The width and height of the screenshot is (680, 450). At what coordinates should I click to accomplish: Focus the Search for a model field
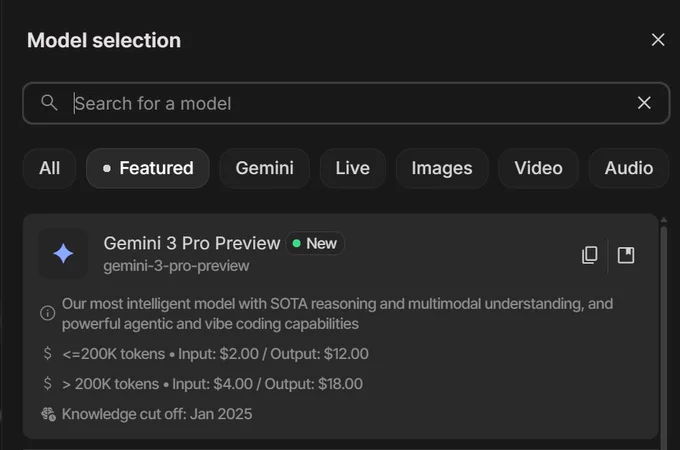coord(346,103)
